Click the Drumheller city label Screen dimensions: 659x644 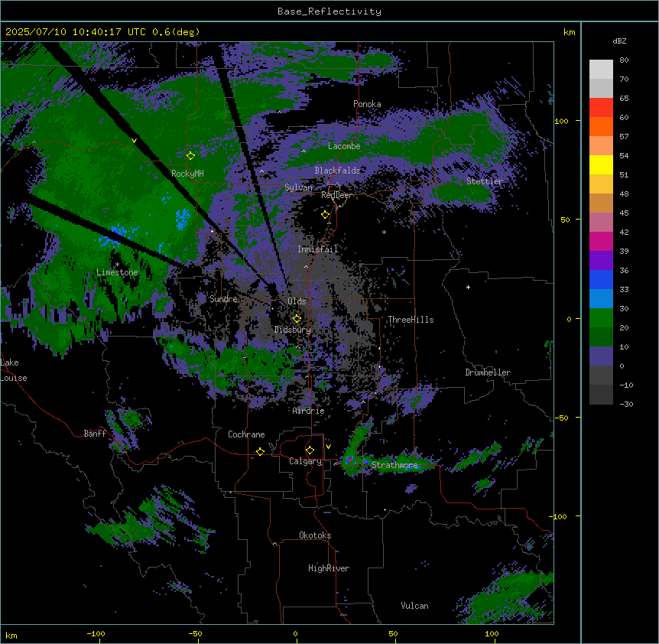488,372
